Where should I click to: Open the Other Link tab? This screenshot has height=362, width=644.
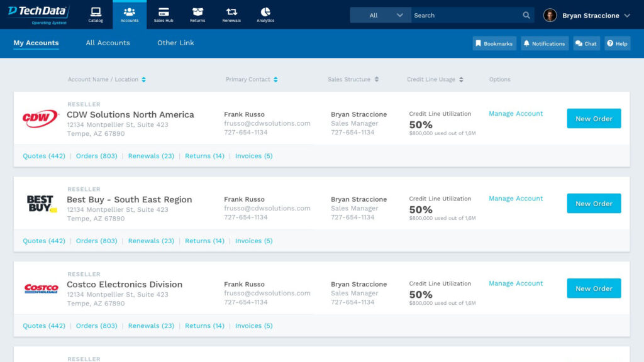click(175, 43)
